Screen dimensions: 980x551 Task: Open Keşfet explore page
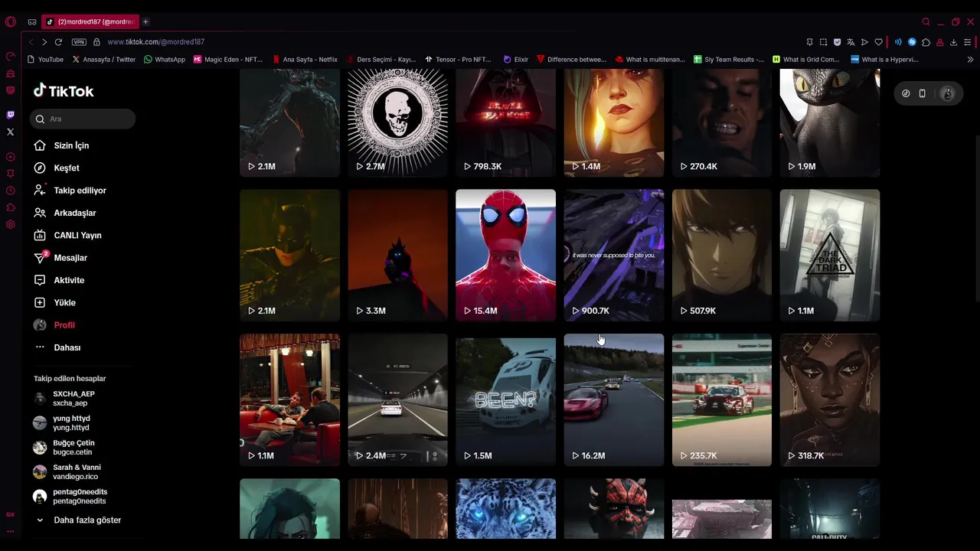pos(57,168)
